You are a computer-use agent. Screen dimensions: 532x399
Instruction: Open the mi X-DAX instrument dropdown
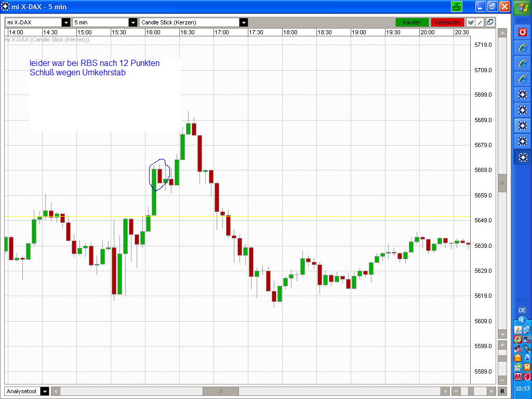(x=66, y=22)
